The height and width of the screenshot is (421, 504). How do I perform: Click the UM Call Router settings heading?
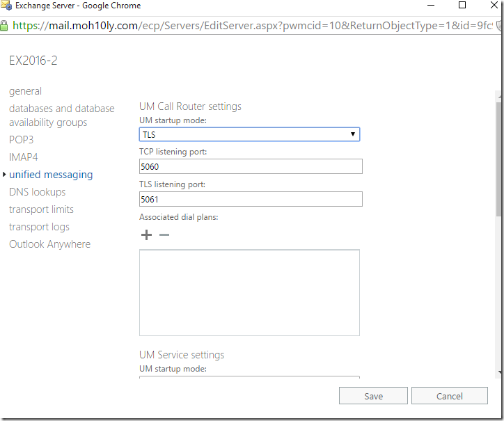coord(190,106)
